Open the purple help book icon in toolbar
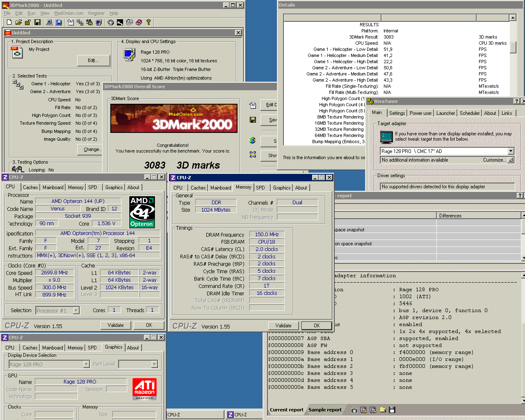525x420 pixels. pyautogui.click(x=139, y=22)
